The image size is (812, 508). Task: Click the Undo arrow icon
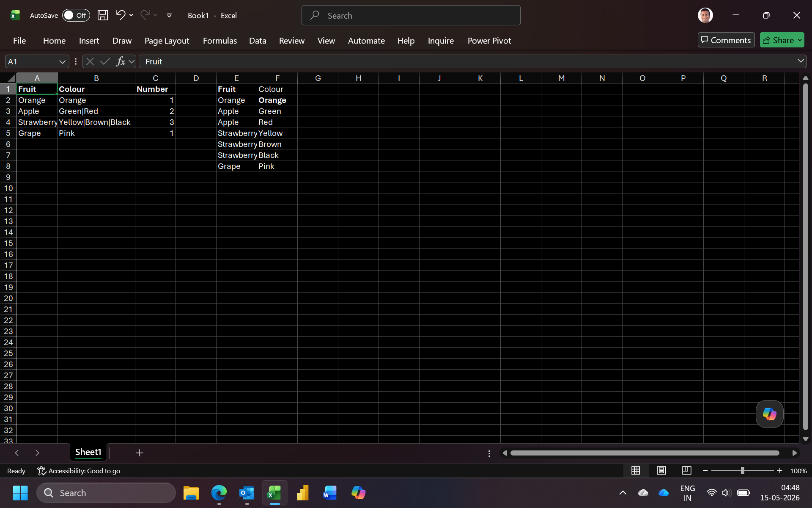(x=121, y=15)
